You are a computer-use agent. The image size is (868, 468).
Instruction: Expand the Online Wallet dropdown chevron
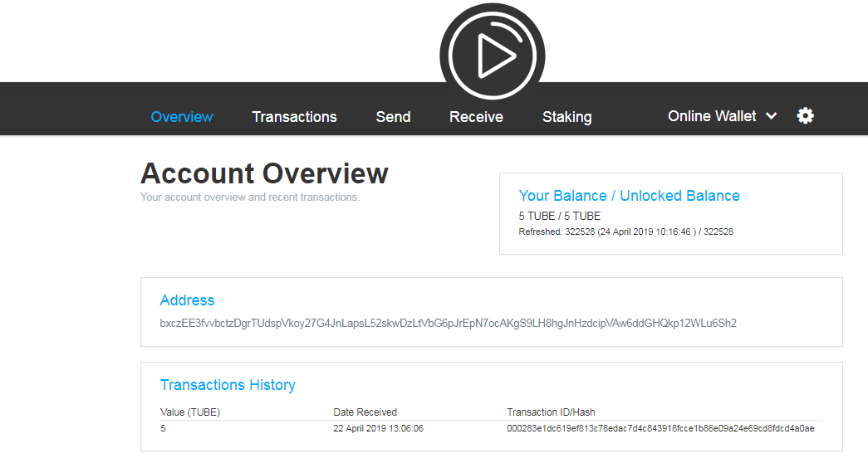pos(771,116)
